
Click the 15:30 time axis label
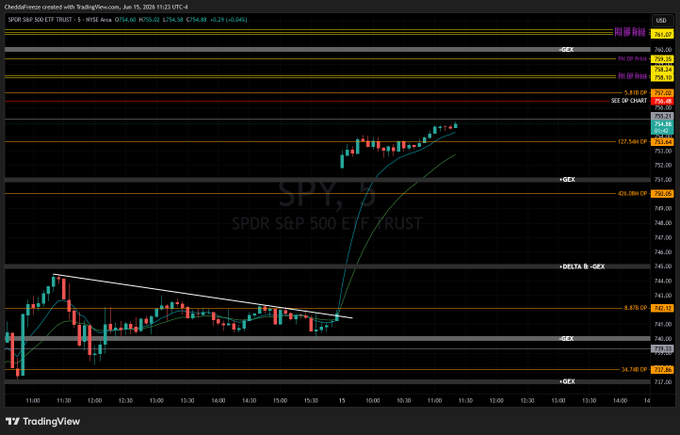(311, 400)
